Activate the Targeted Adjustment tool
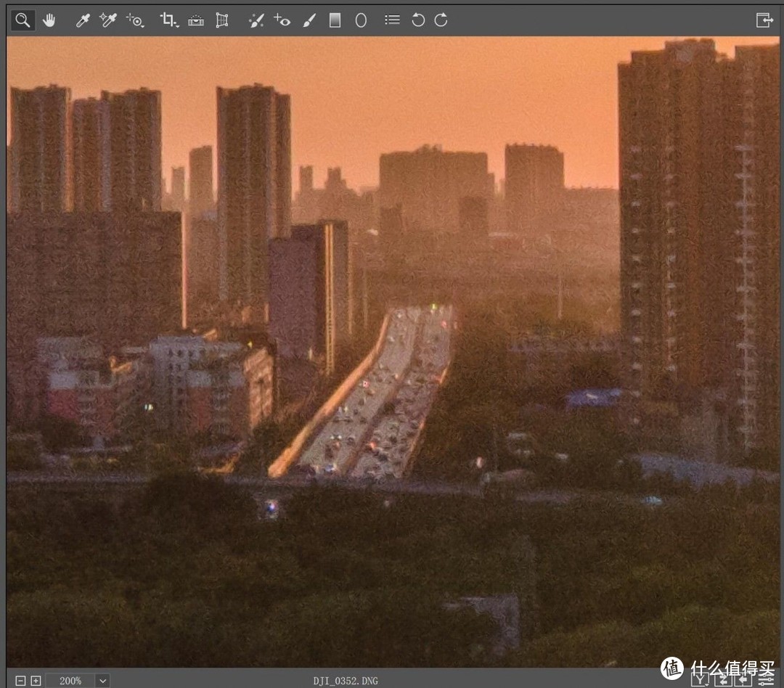 [135, 20]
